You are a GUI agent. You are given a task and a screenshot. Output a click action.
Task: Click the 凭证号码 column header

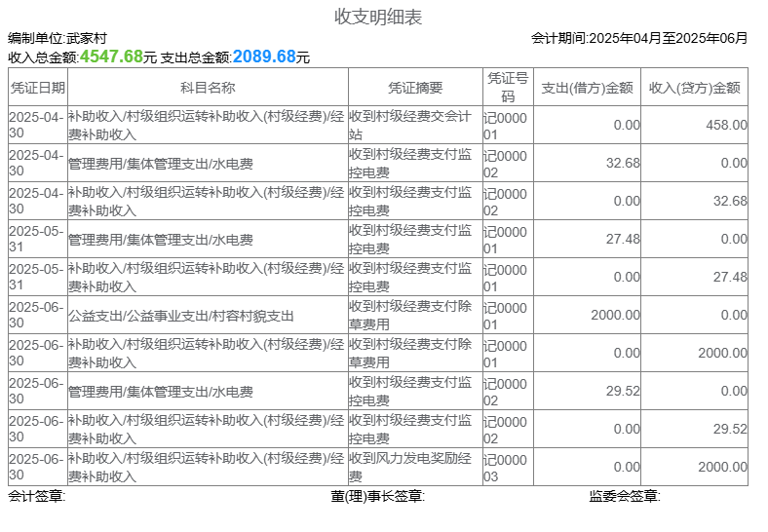507,87
